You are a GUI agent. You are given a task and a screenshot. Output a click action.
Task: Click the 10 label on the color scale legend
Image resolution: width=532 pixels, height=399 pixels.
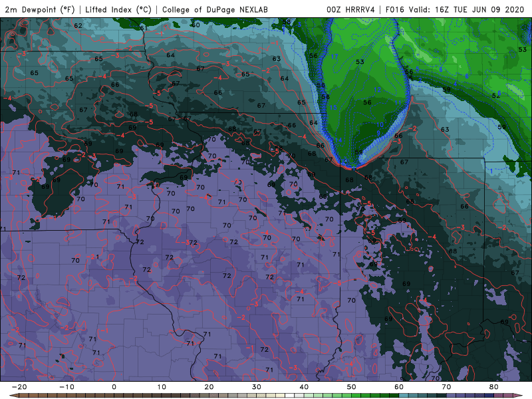[x=162, y=387]
